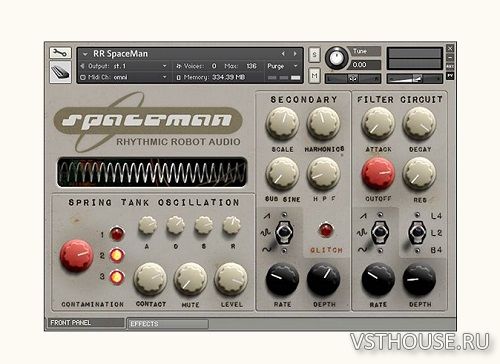This screenshot has width=500, height=364.
Task: Toggle contamination lamp 2
Action: point(117,255)
